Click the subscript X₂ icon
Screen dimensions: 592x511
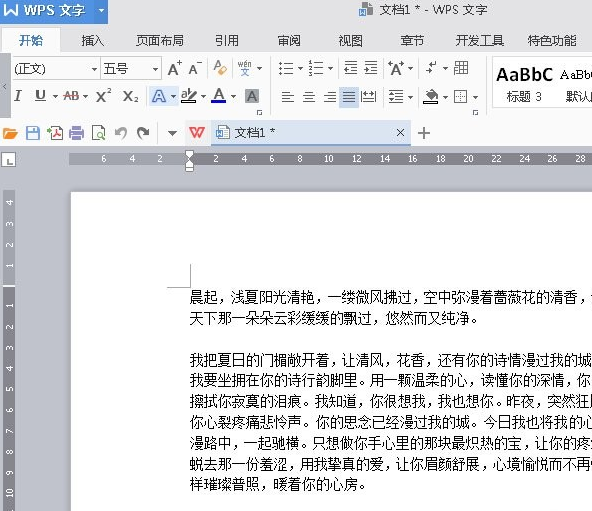(x=130, y=96)
